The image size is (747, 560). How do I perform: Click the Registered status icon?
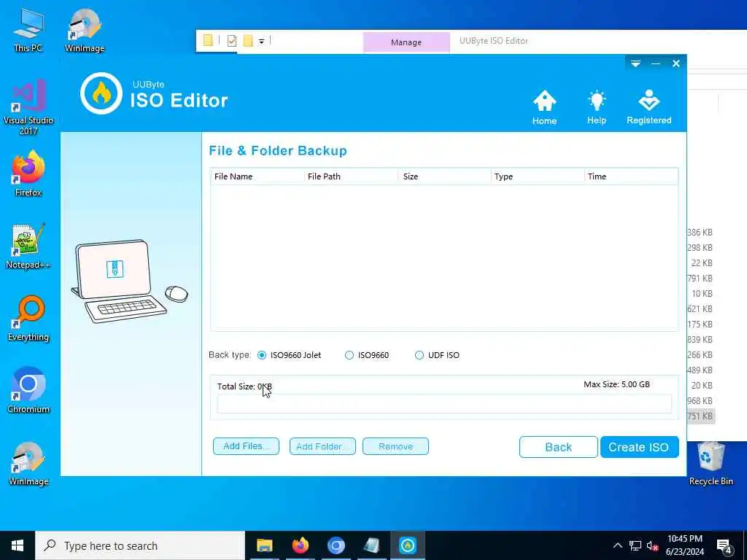(x=649, y=107)
